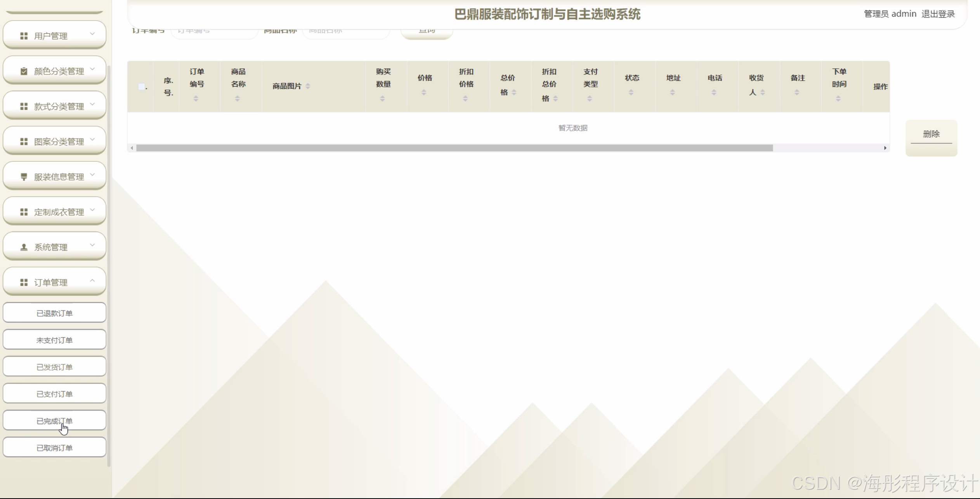This screenshot has width=980, height=499.
Task: Click sort arrows on 状态 column
Action: tap(631, 92)
